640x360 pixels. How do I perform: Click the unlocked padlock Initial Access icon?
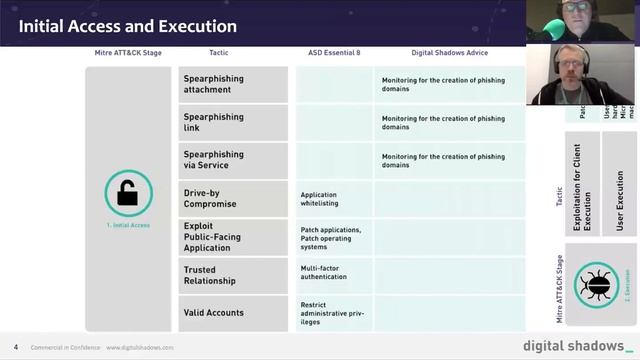(x=129, y=193)
